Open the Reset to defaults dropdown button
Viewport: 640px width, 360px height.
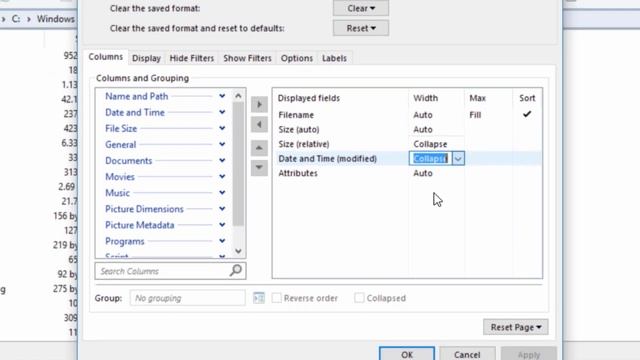[361, 28]
